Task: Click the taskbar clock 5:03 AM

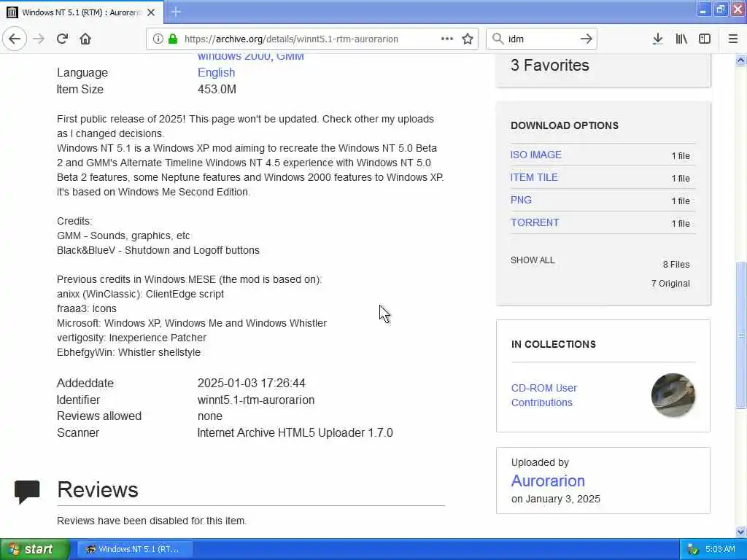Action: [720, 549]
